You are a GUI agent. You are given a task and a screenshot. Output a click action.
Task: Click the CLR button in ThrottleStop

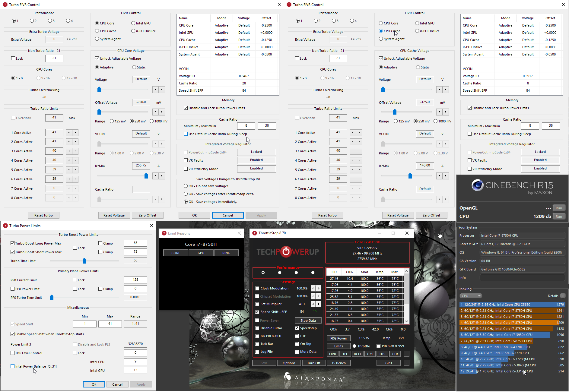click(x=395, y=354)
